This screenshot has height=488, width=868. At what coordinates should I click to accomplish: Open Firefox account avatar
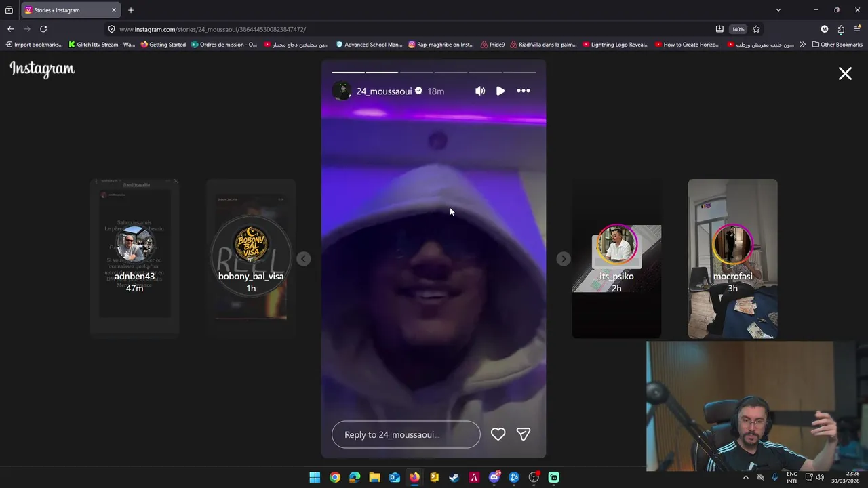coord(825,29)
